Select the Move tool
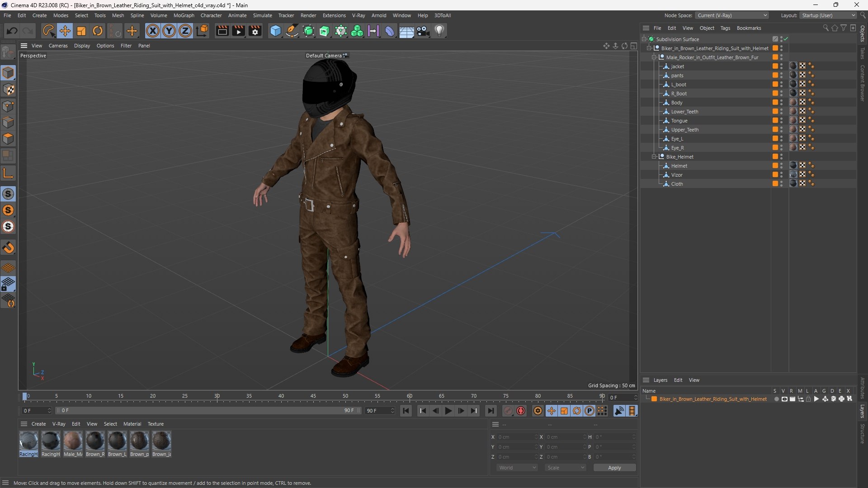Image resolution: width=868 pixels, height=488 pixels. click(65, 31)
